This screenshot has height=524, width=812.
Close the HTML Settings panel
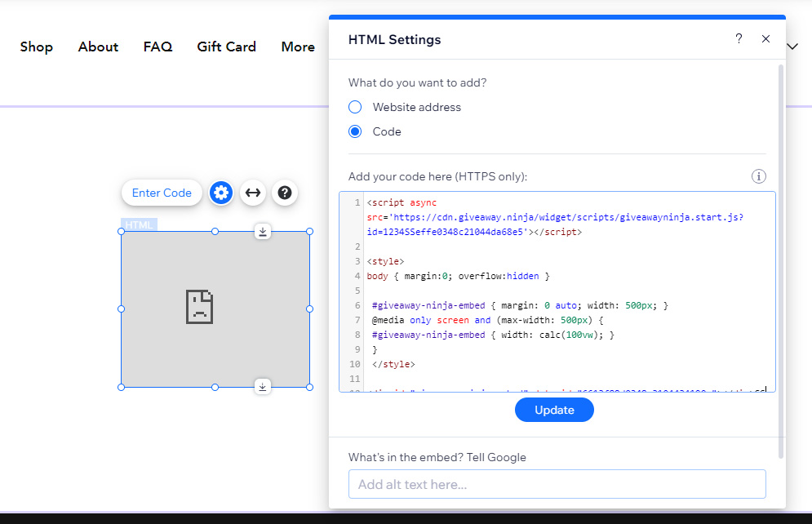766,39
